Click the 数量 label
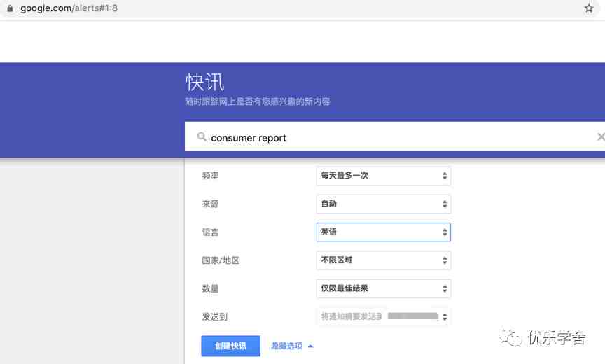Viewport: 605px width, 364px height. [210, 288]
